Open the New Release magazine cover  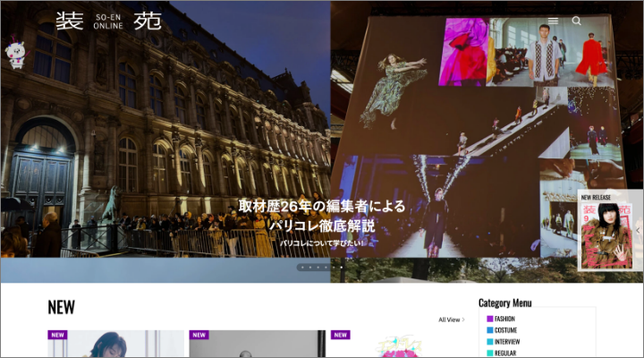click(606, 234)
